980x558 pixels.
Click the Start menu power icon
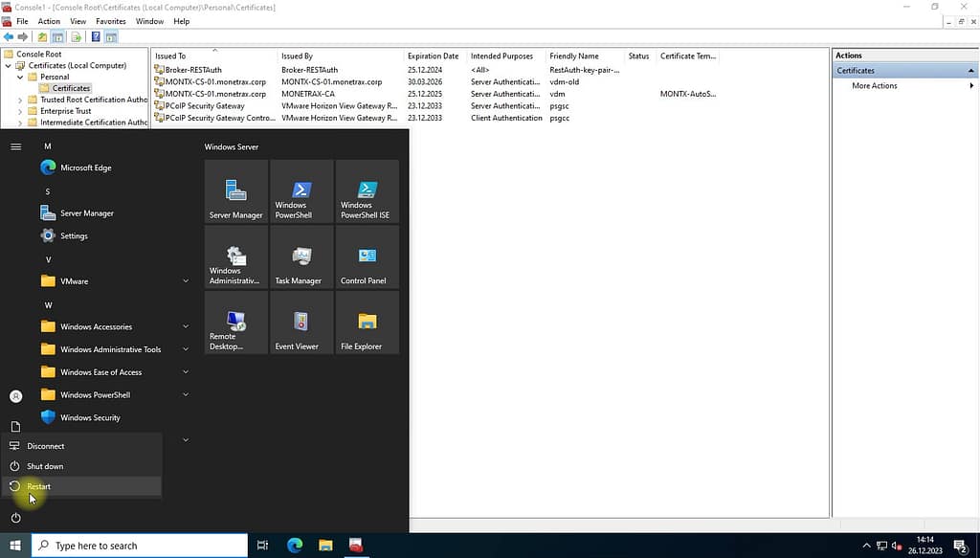pyautogui.click(x=15, y=518)
